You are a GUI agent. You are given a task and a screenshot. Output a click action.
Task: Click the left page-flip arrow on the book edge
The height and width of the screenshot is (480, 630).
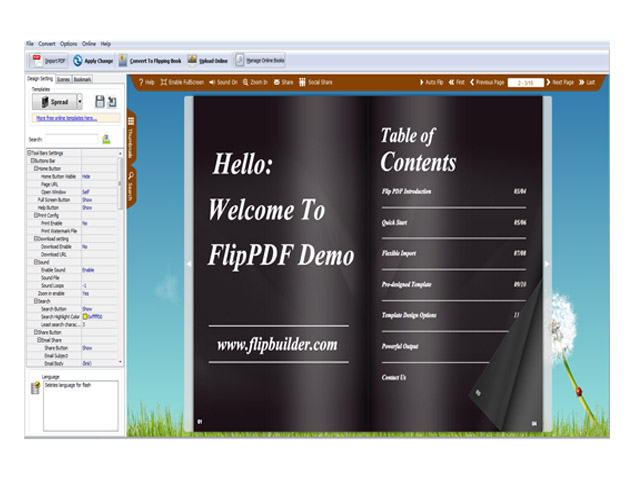tap(188, 264)
